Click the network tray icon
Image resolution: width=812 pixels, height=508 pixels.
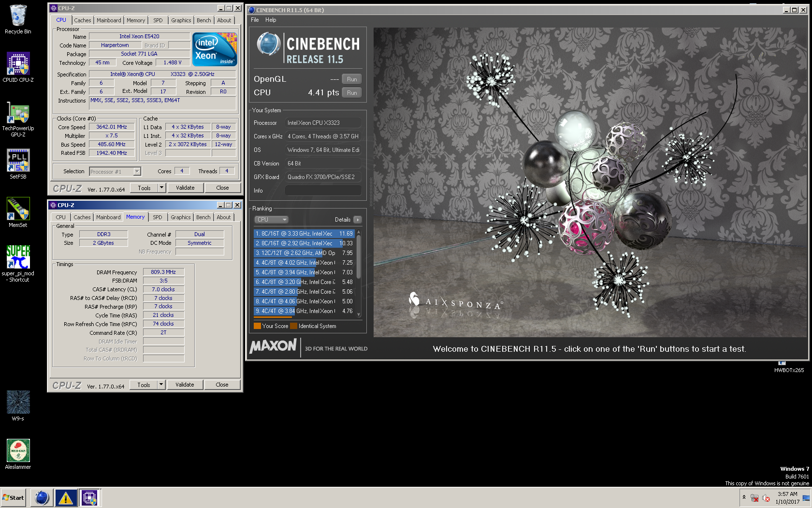point(754,498)
